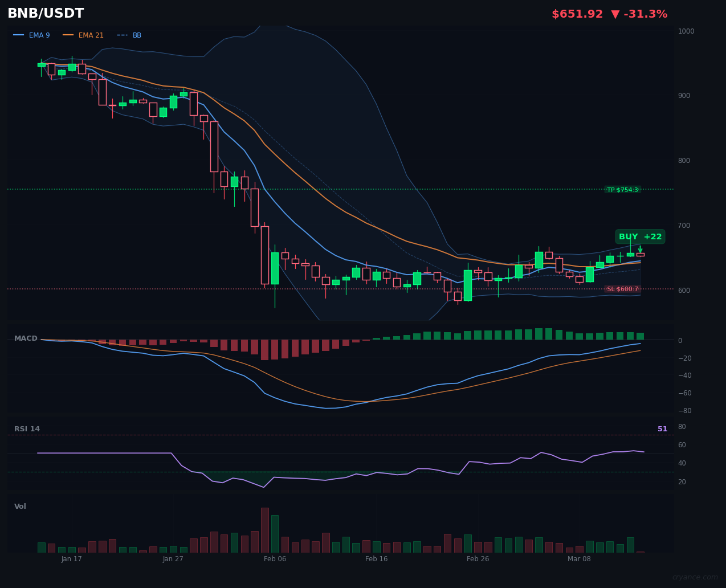
Task: Collapse the RSI 14 panel
Action: coord(27,428)
